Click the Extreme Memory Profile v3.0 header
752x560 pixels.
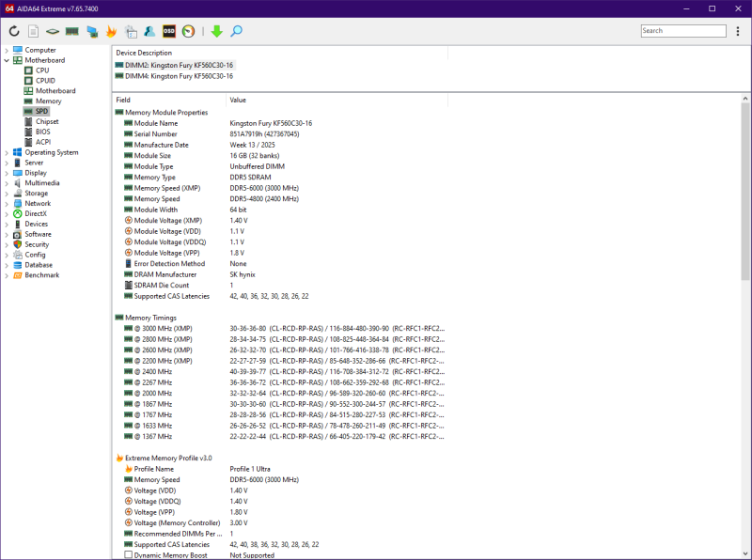[x=168, y=459]
